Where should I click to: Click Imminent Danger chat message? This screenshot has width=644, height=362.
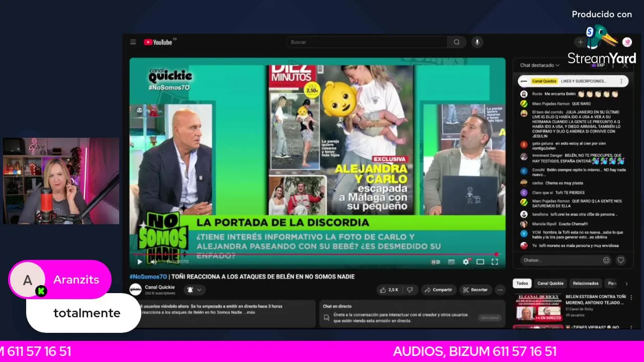tap(573, 159)
